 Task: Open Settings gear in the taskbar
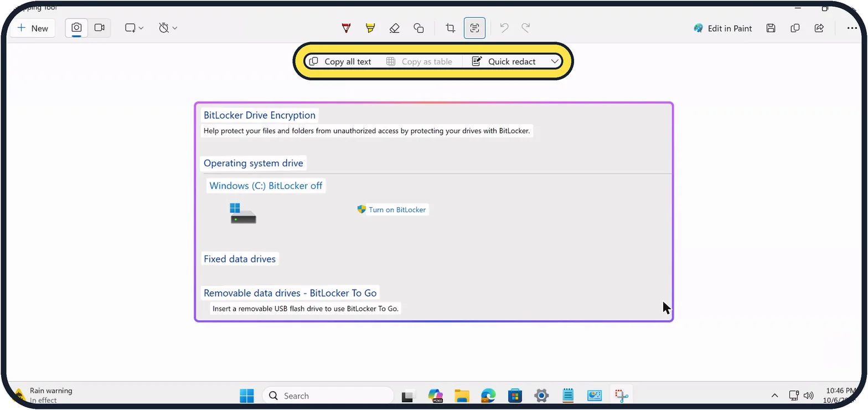pyautogui.click(x=541, y=396)
